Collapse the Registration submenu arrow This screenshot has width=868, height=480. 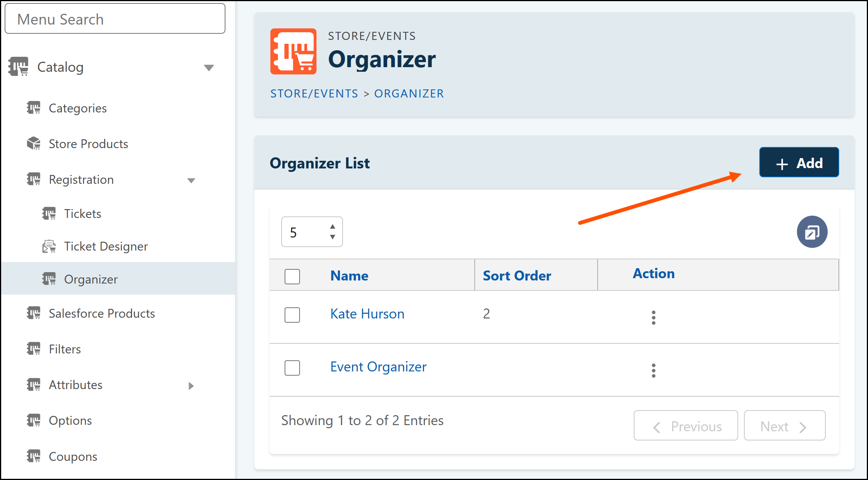[x=191, y=180]
